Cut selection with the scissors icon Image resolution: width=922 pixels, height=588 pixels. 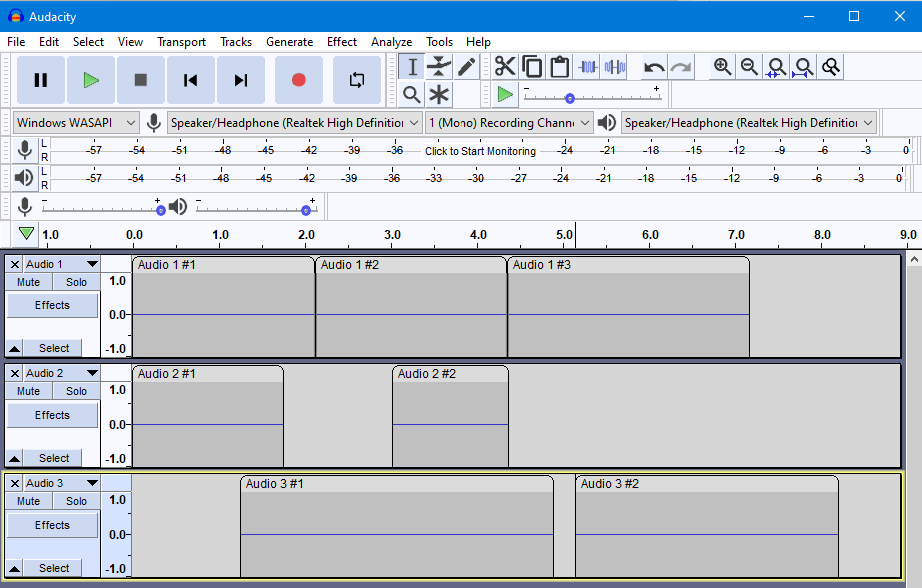[x=505, y=66]
